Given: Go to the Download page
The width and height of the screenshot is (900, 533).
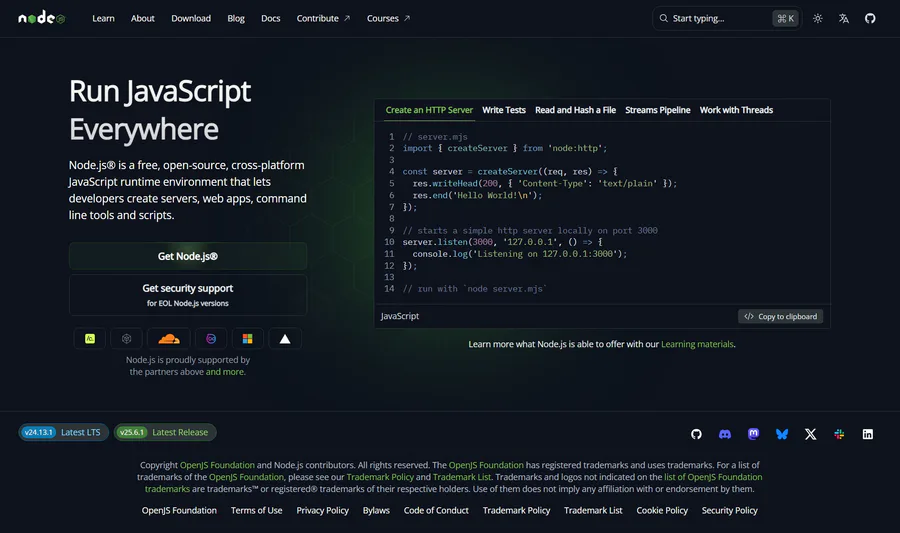Looking at the screenshot, I should [191, 18].
